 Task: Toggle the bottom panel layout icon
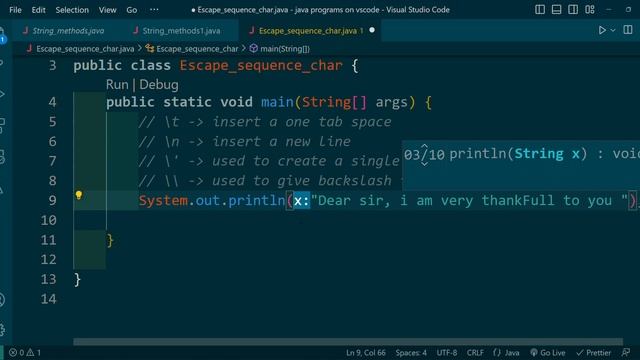coord(556,9)
